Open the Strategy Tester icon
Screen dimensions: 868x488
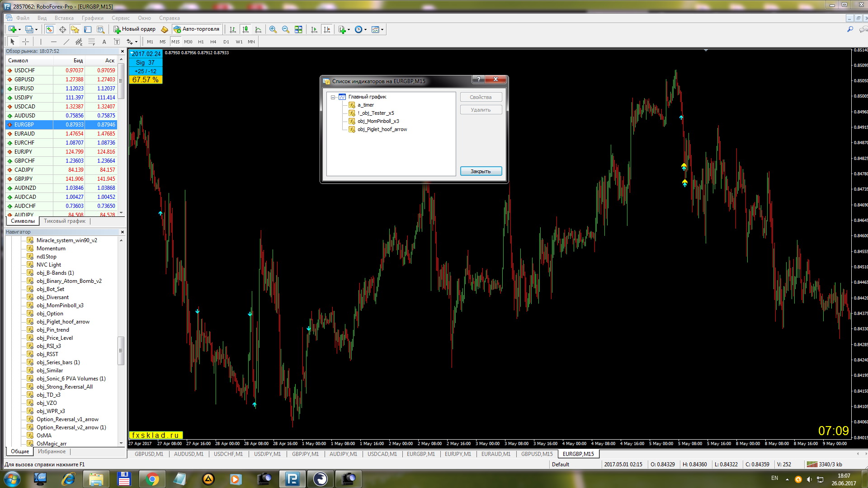(100, 29)
